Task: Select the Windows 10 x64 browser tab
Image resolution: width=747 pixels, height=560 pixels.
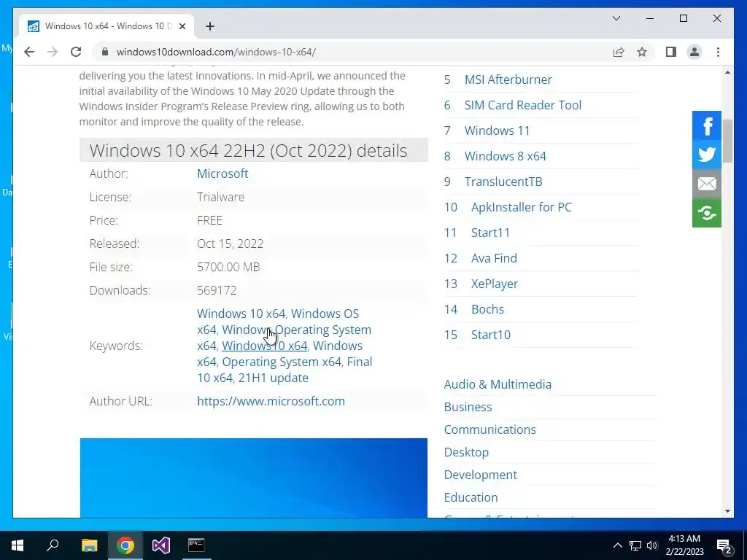Action: click(x=107, y=26)
